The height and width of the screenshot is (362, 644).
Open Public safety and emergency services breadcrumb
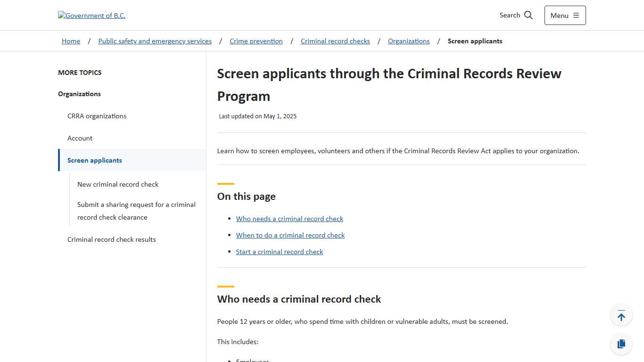click(x=155, y=41)
